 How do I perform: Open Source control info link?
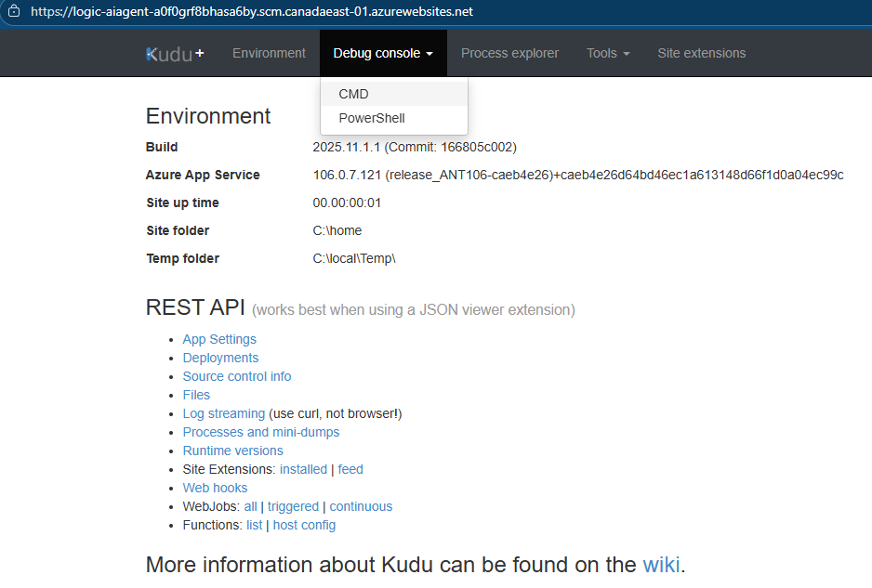point(237,376)
